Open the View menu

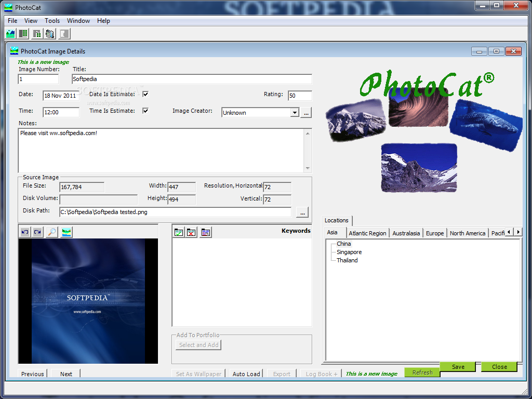(x=31, y=21)
